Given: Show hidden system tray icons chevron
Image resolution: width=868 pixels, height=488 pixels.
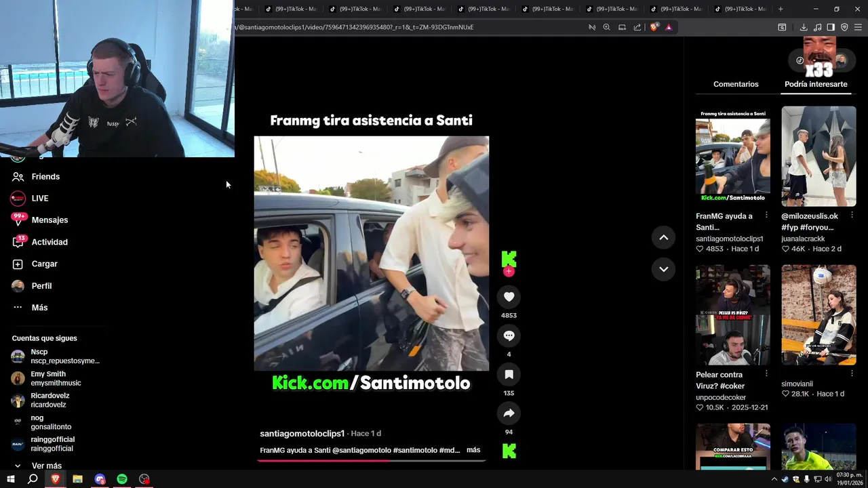Looking at the screenshot, I should click(x=774, y=479).
